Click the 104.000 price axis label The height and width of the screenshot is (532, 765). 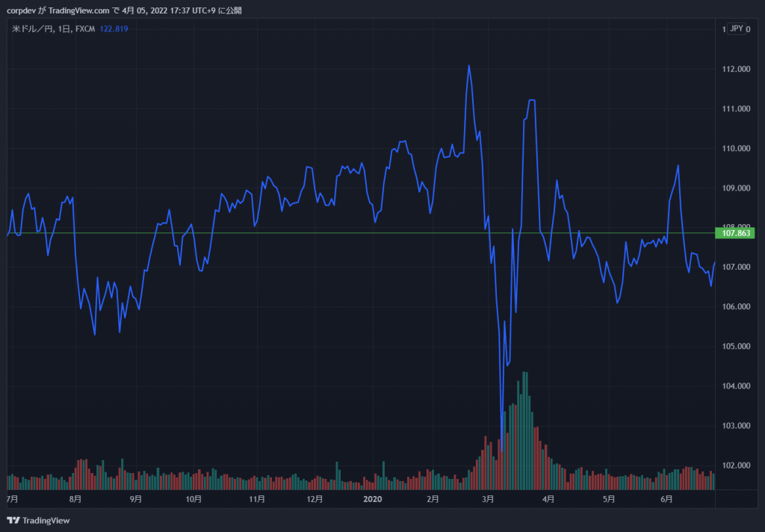tap(736, 386)
